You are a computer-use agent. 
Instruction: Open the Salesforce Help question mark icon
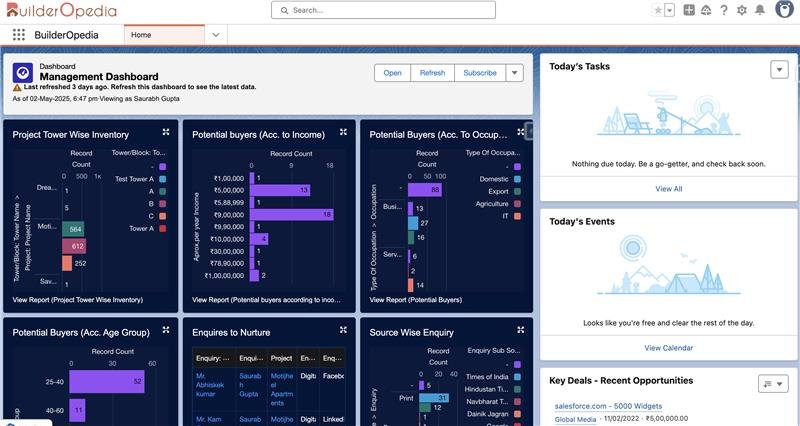click(723, 10)
